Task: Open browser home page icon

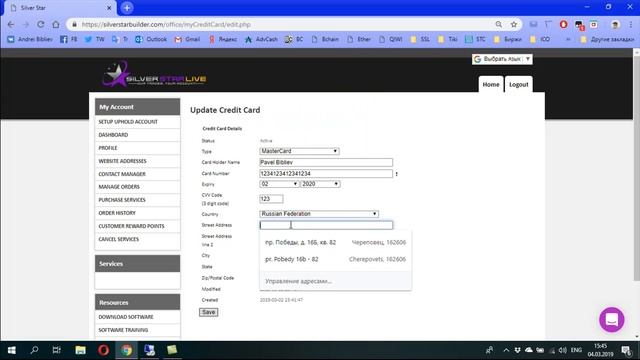Action: (x=56, y=24)
